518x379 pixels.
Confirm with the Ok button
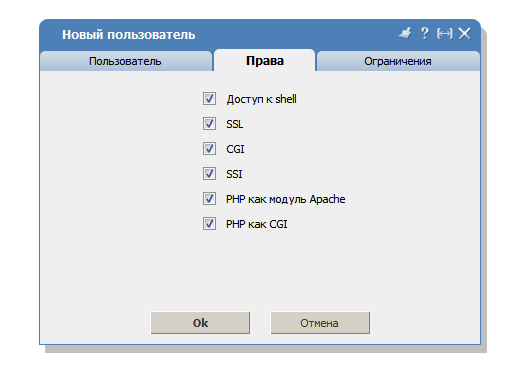[x=200, y=323]
